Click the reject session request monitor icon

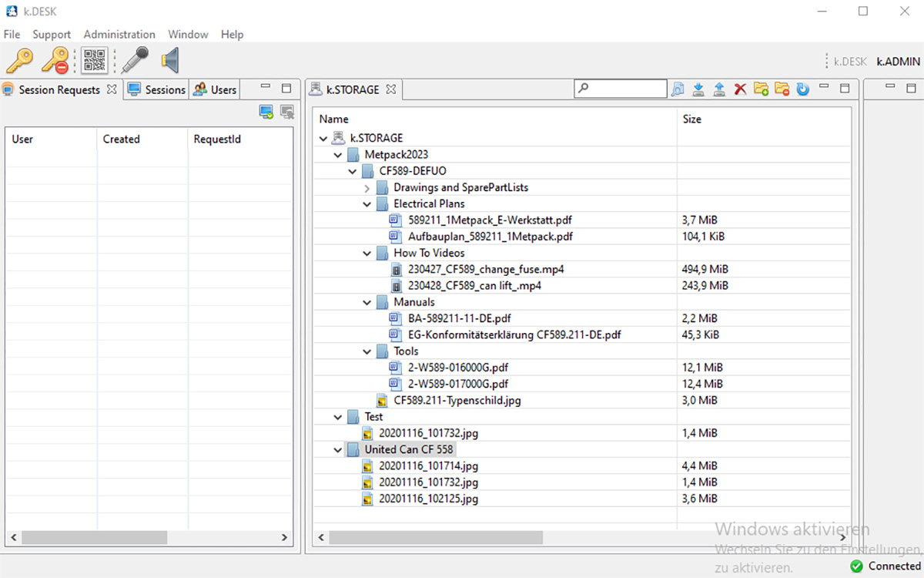pos(287,113)
